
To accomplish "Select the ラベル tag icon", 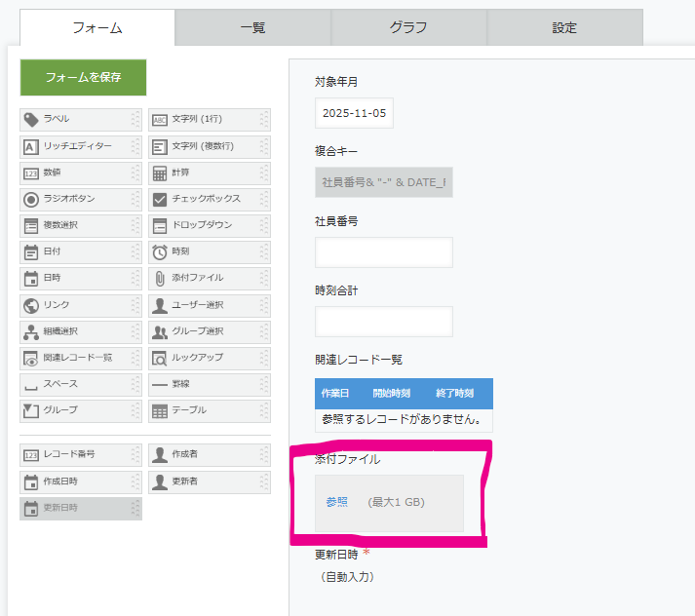I will click(31, 120).
